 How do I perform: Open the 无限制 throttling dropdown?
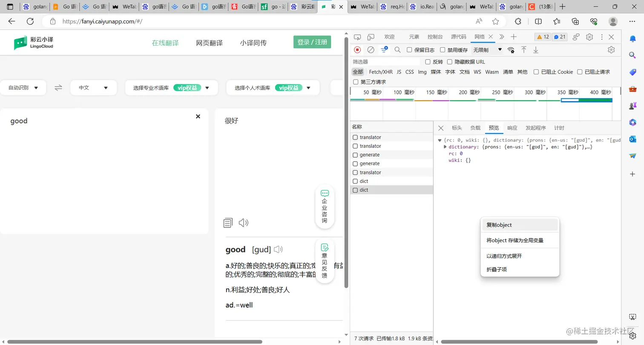click(486, 50)
